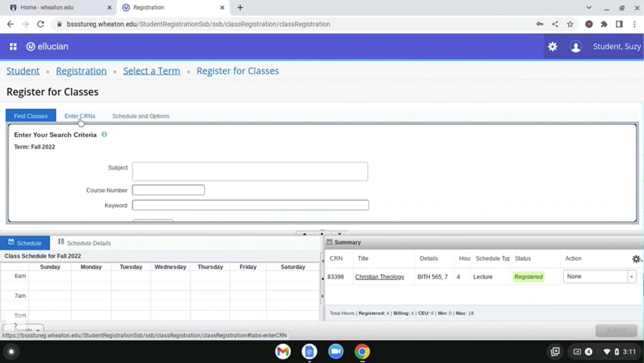Share the page using share icon
The image size is (644, 363).
tap(555, 24)
